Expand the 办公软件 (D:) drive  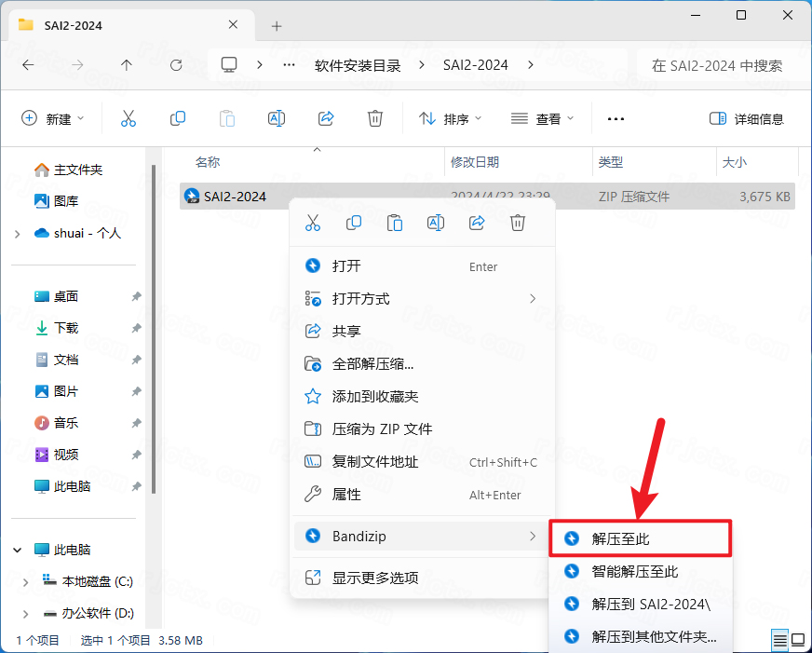[x=25, y=614]
